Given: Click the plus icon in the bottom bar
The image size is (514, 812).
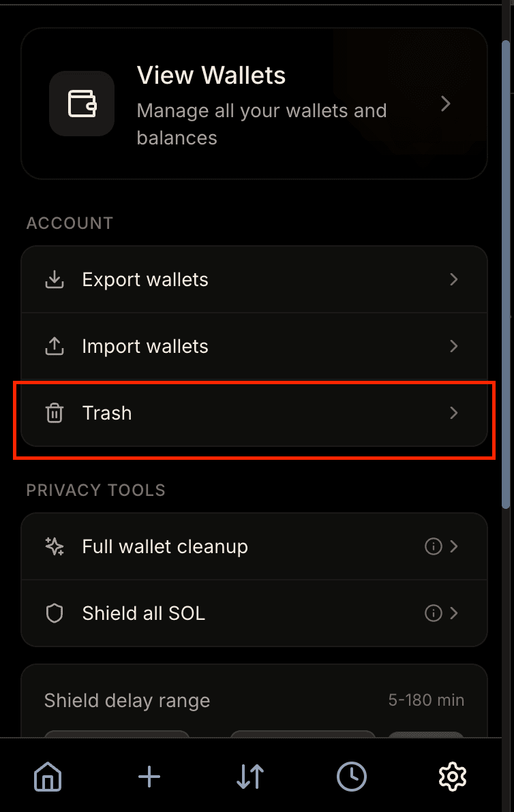Looking at the screenshot, I should (x=149, y=776).
